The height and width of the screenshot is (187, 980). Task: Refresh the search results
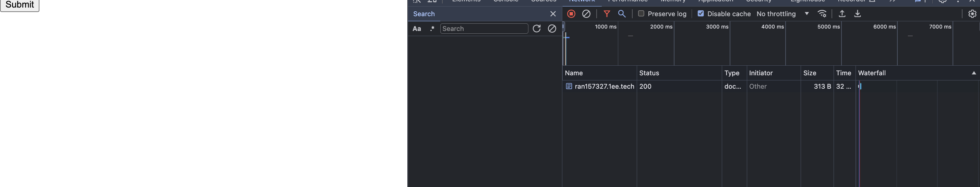click(536, 29)
